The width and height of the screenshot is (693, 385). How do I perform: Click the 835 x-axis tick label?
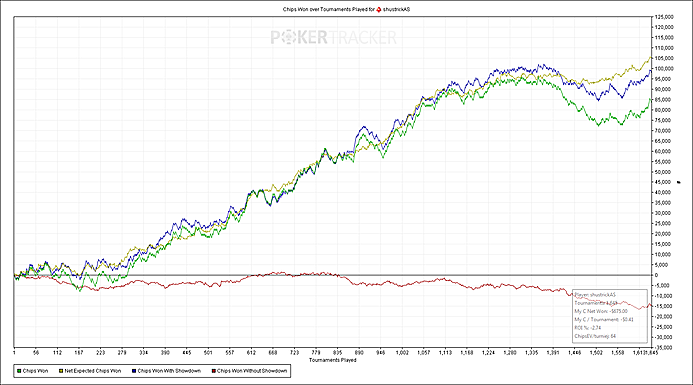click(x=338, y=353)
